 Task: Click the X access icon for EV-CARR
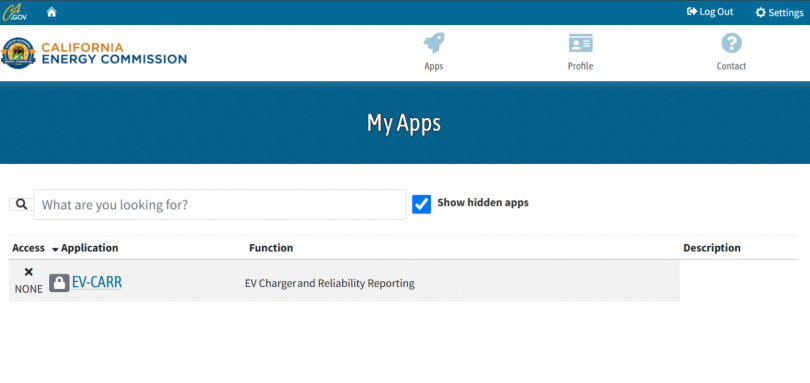pos(29,272)
